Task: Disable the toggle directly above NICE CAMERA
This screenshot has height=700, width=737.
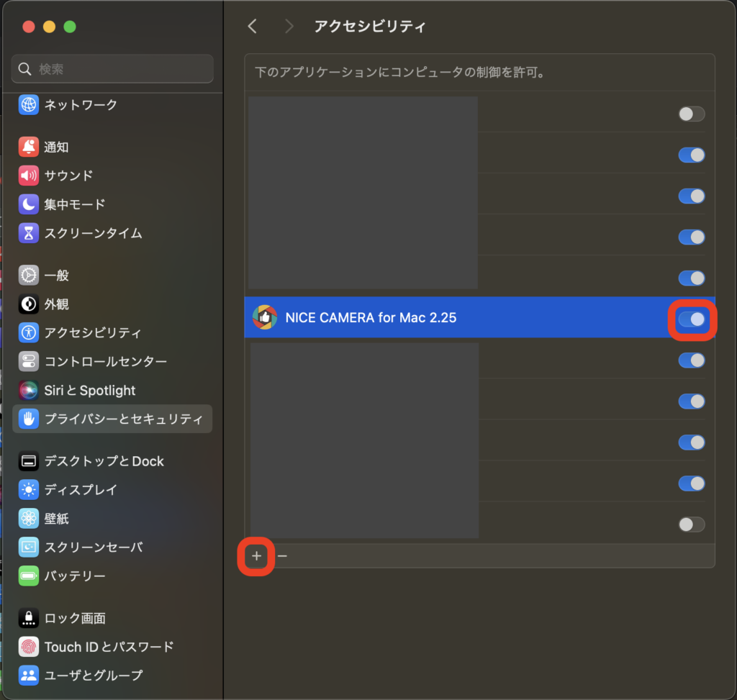Action: click(692, 278)
